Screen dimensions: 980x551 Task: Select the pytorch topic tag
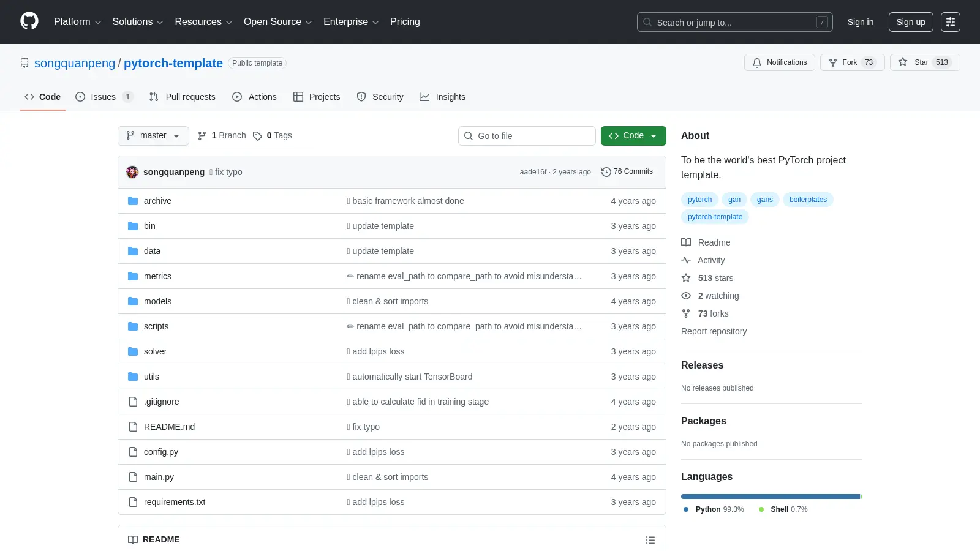click(699, 200)
